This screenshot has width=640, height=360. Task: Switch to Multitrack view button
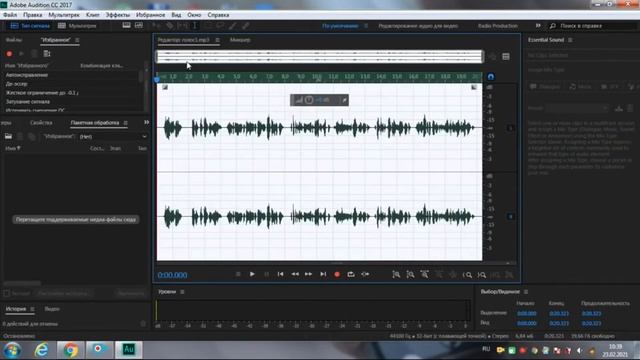click(x=77, y=26)
